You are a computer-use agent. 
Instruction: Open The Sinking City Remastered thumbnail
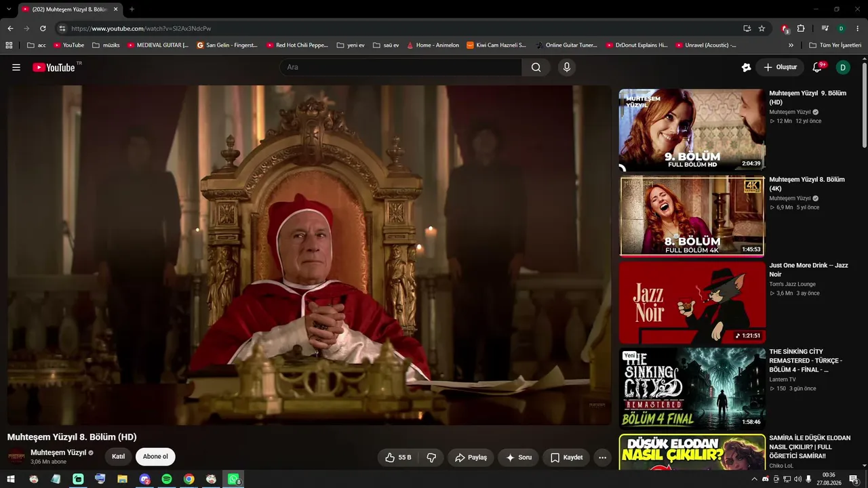(x=692, y=388)
